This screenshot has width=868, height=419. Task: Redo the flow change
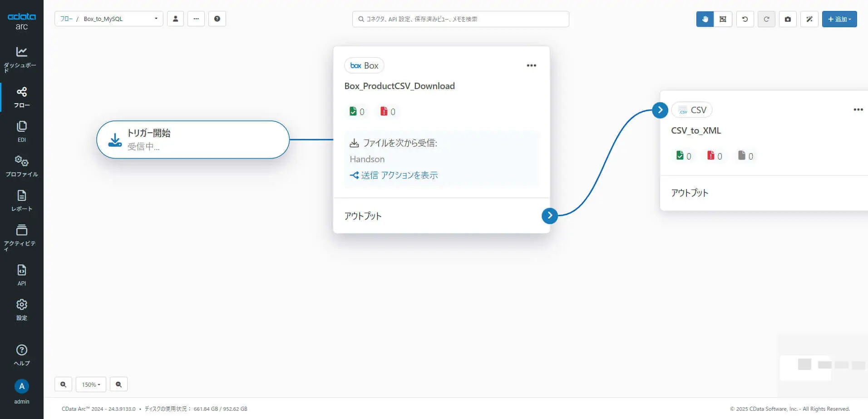[766, 19]
